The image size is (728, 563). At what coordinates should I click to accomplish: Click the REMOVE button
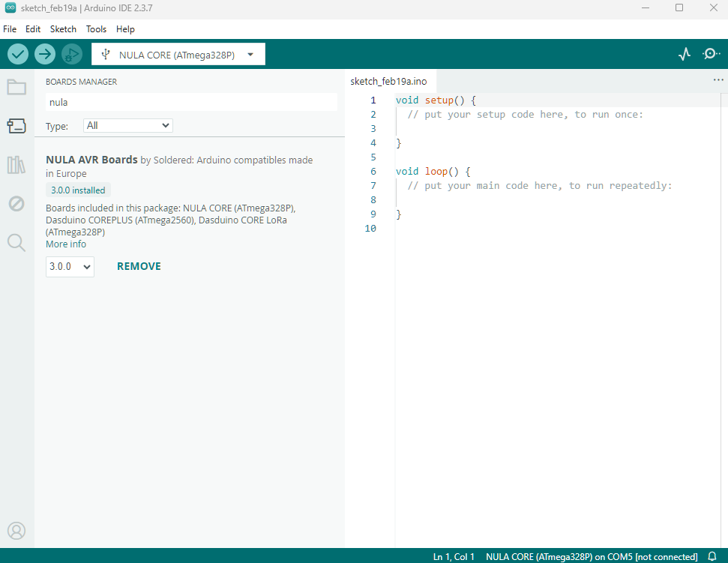click(x=139, y=266)
